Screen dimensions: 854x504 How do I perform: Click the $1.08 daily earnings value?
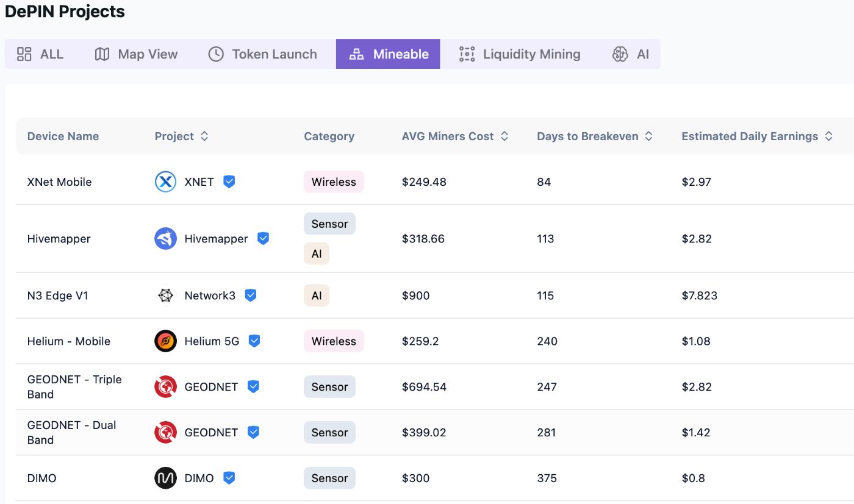(x=696, y=341)
